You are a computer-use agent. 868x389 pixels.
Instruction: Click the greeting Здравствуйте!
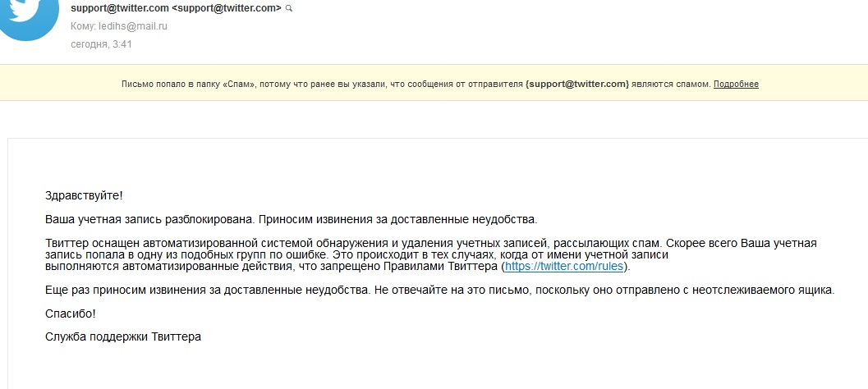click(x=84, y=195)
